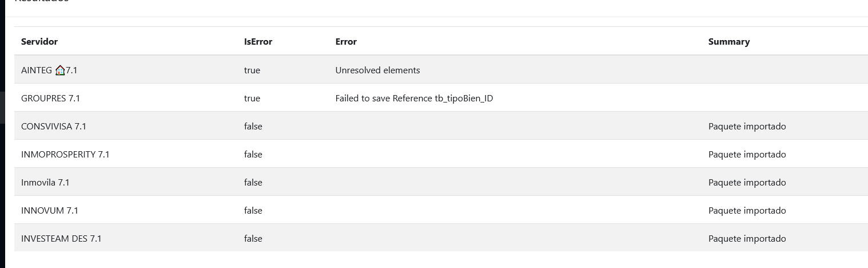Click the CONSVIVISA 7.1 server cell
Viewport: 868px width, 268px height.
pyautogui.click(x=54, y=126)
